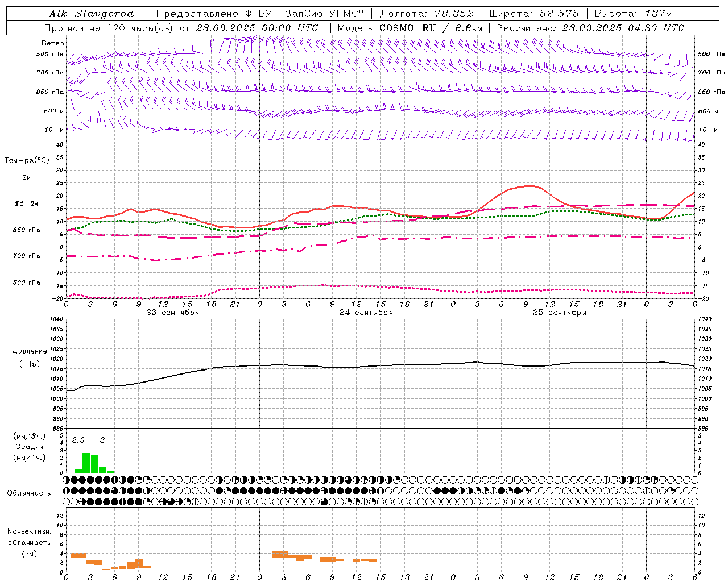Viewport: 728px width, 582px height.
Task: Click the '(мм/3ч.)' precipitation unit label
Action: pyautogui.click(x=30, y=436)
